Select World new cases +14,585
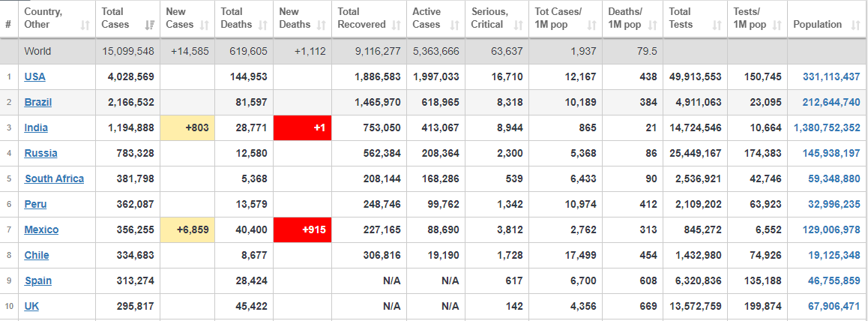 click(190, 52)
